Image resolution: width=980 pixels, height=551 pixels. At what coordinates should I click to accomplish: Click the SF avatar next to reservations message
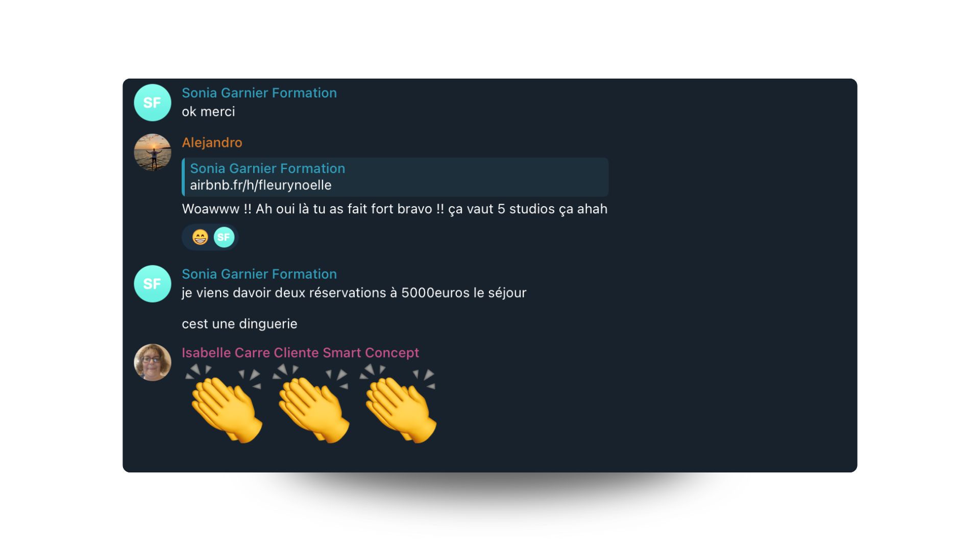152,284
